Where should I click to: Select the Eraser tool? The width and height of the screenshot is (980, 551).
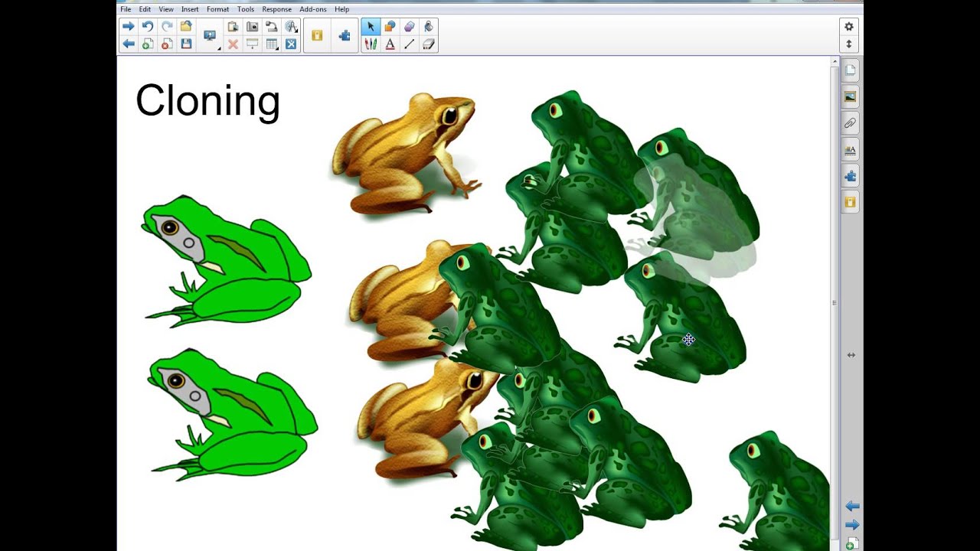[428, 44]
